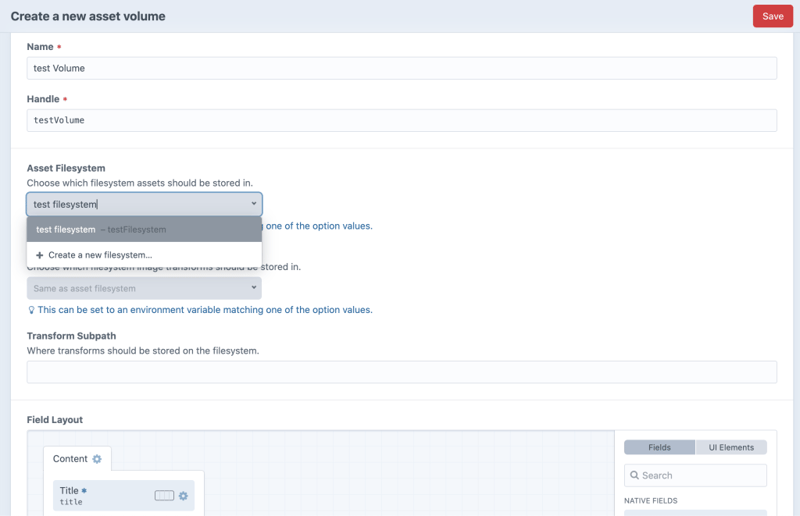Switch to the UI Elements tab
800x516 pixels.
click(731, 447)
